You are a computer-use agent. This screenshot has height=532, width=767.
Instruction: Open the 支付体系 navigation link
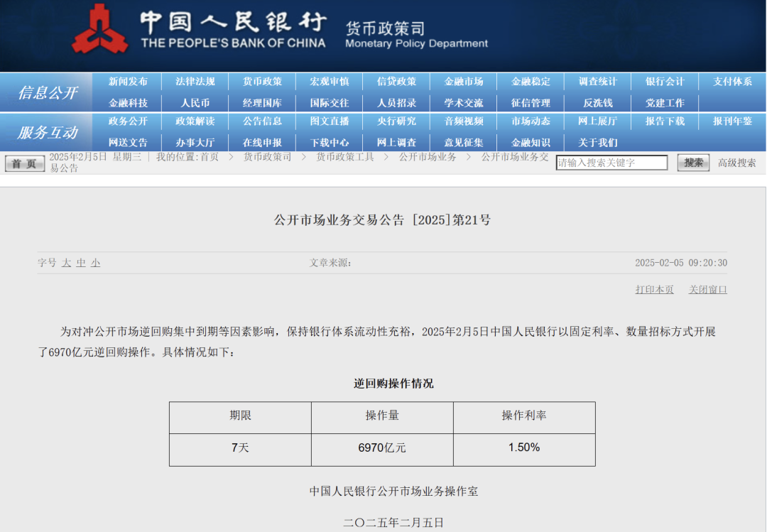pos(732,82)
